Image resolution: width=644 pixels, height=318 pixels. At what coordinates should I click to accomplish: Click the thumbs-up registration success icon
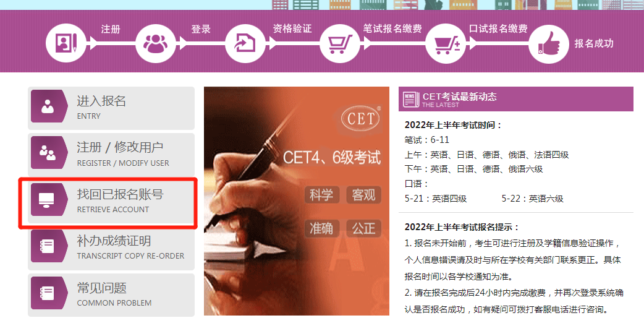click(549, 43)
